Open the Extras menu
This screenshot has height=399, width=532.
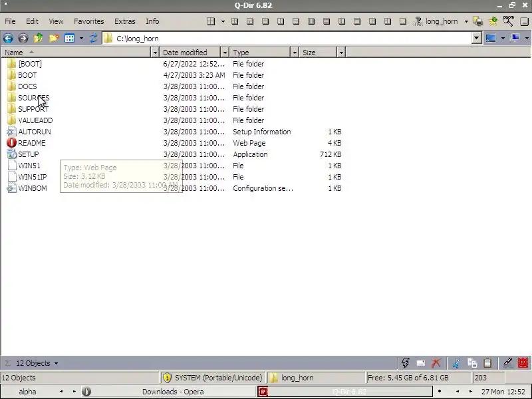[125, 21]
